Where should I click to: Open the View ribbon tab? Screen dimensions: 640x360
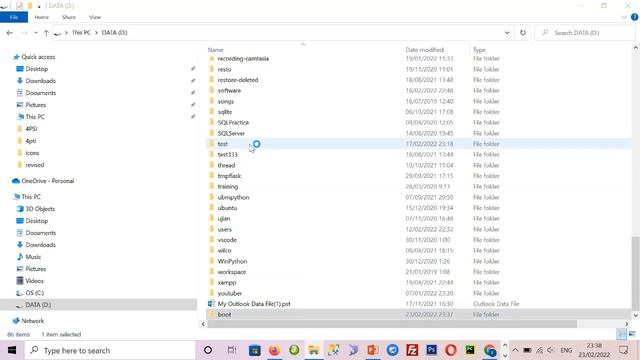pos(95,17)
